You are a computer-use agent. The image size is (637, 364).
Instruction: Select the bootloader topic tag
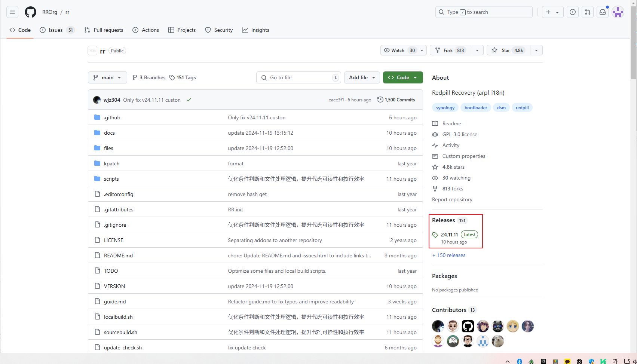pos(476,107)
